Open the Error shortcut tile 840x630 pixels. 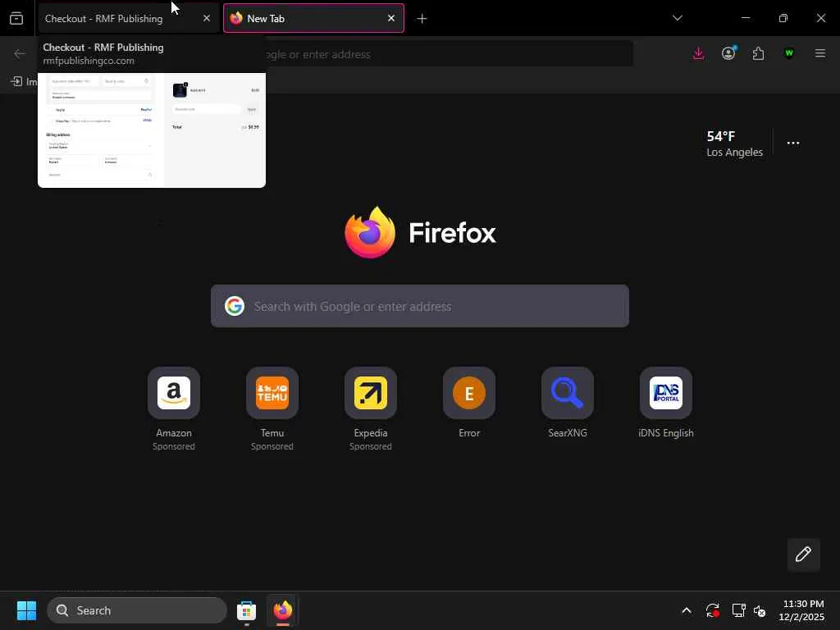[469, 393]
